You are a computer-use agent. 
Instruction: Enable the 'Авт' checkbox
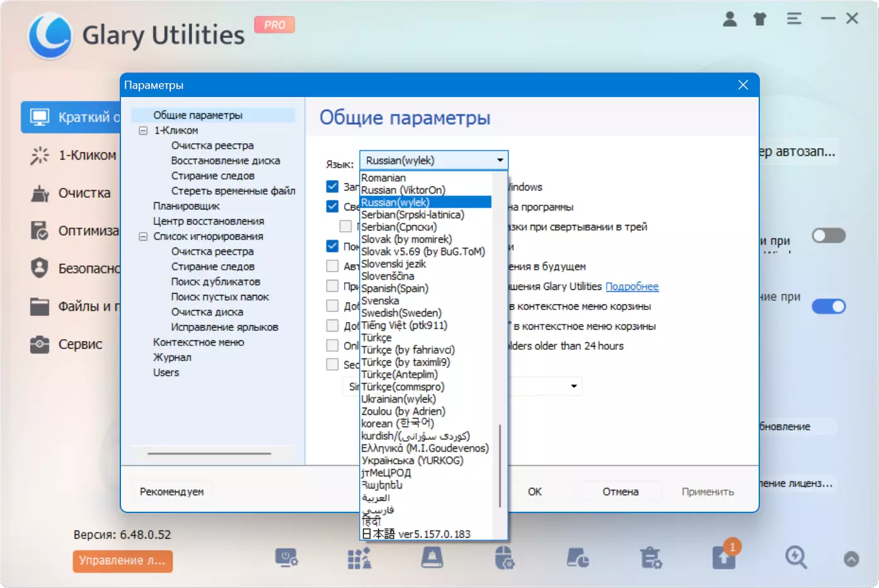pos(333,266)
